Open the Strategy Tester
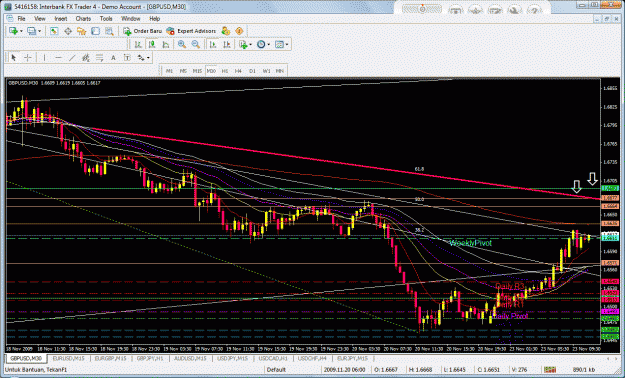 click(109, 31)
